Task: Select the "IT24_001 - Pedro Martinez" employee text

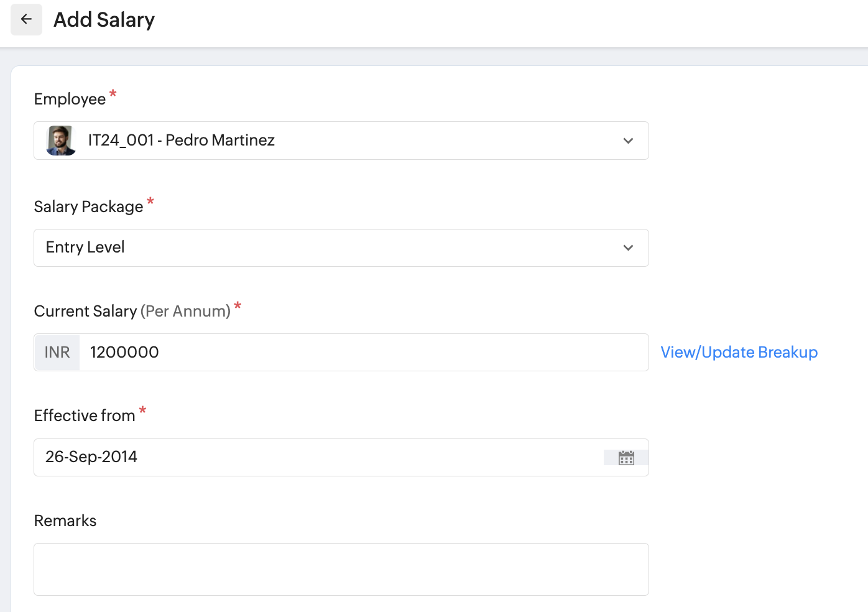Action: tap(181, 141)
